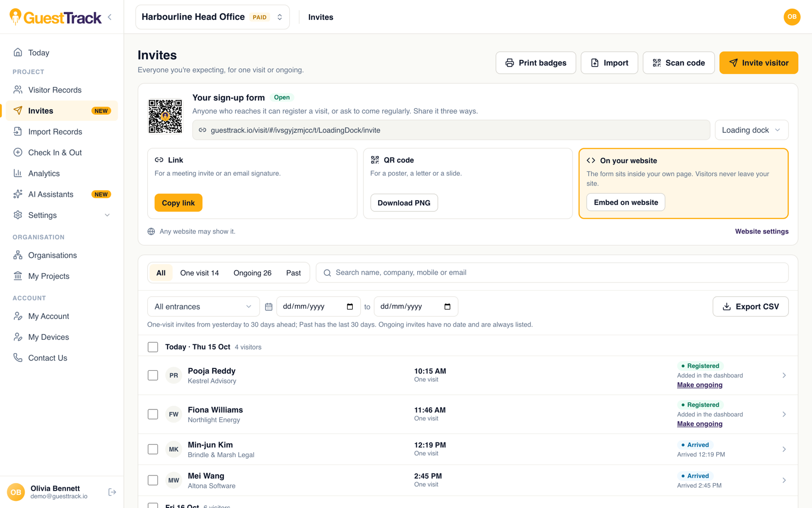The height and width of the screenshot is (508, 812).
Task: Tick the checkbox for Min-jun Kim
Action: coord(153,450)
